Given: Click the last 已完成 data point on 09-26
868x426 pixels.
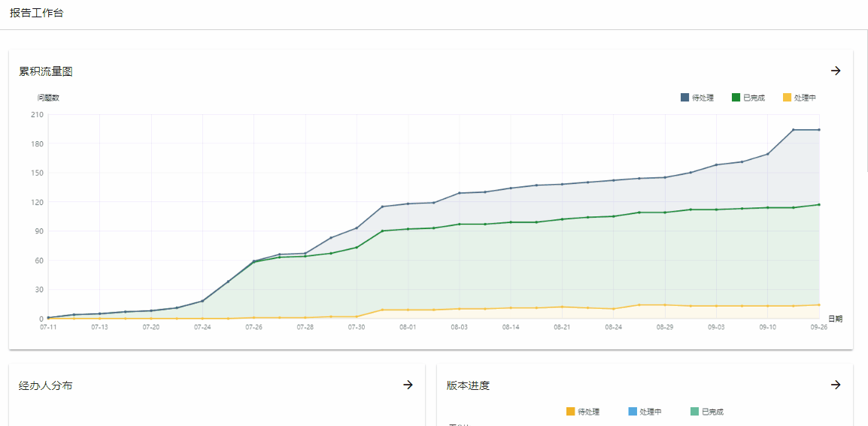Looking at the screenshot, I should click(819, 204).
